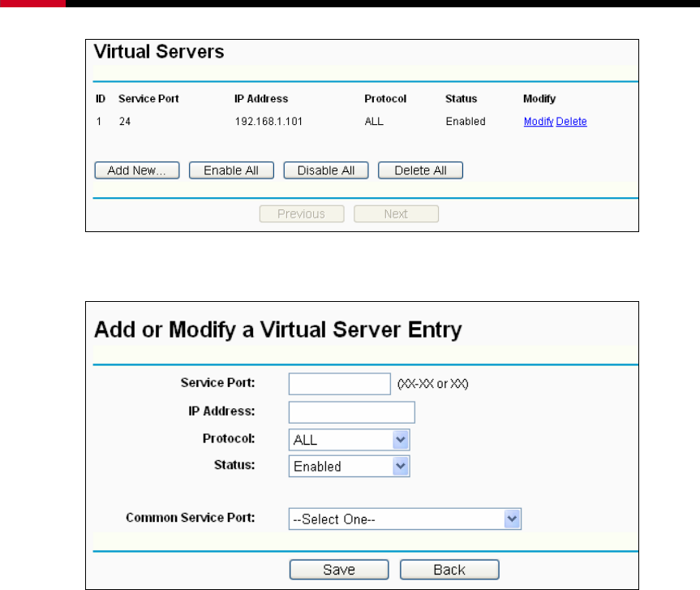700x590 pixels.
Task: Expand the Common Service Port dropdown
Action: pos(405,519)
